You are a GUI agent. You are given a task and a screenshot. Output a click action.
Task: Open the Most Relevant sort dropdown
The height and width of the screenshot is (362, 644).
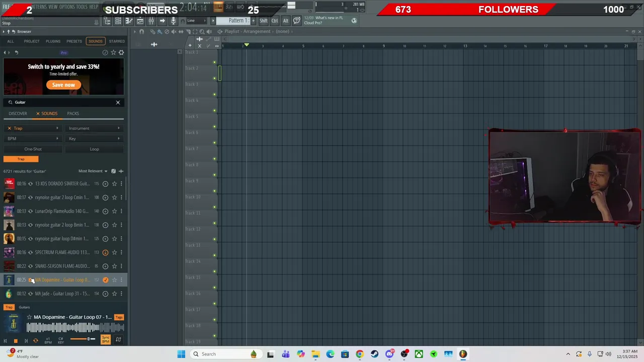tap(93, 171)
